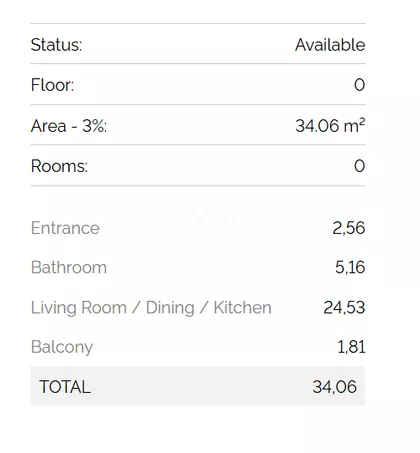Select the Floor value 0
This screenshot has height=453, width=420.
359,85
